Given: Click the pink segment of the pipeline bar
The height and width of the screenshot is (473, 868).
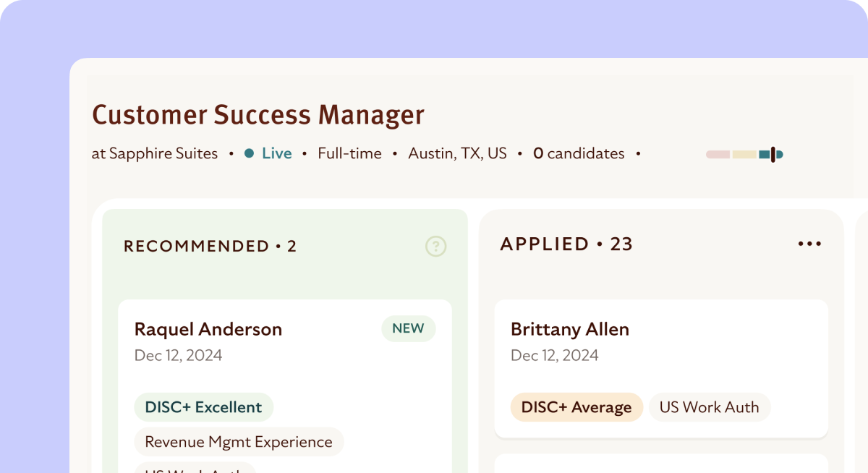Looking at the screenshot, I should click(x=718, y=154).
